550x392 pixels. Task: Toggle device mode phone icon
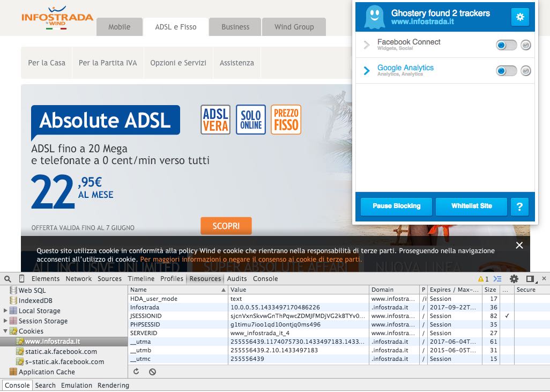click(22, 279)
